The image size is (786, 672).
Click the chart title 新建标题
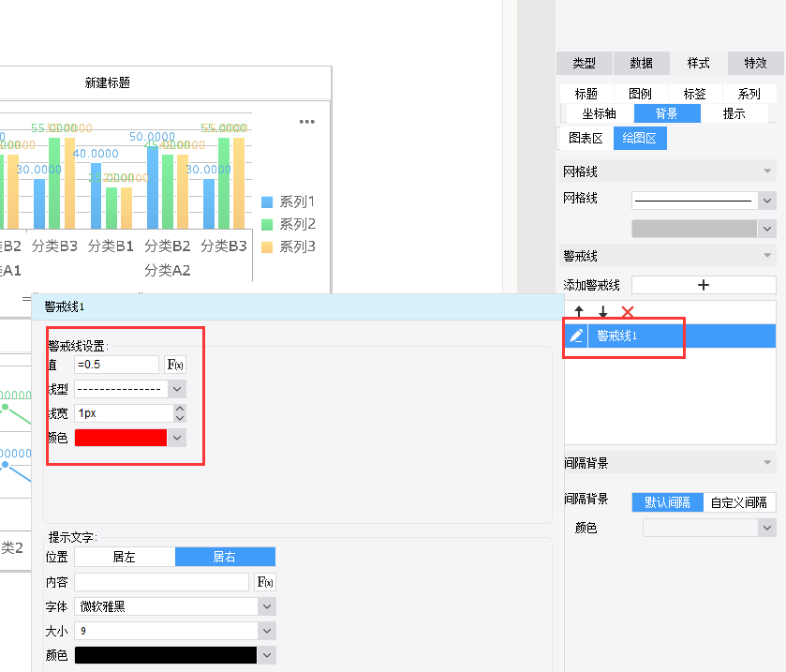click(x=108, y=82)
